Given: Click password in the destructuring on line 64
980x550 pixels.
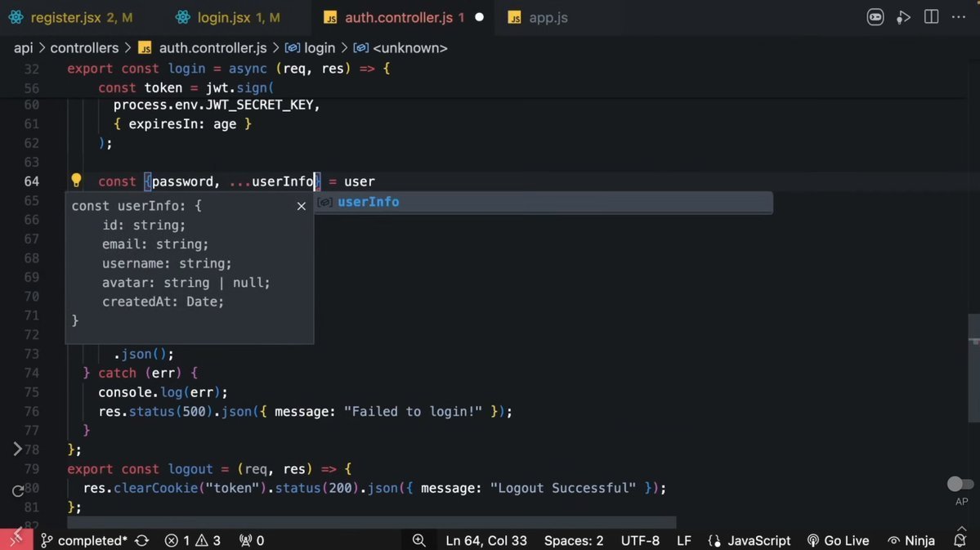Looking at the screenshot, I should click(182, 181).
